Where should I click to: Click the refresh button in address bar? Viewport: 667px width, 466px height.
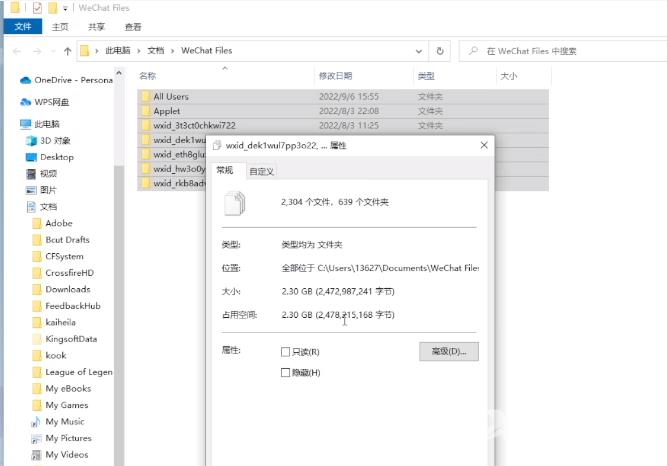(x=440, y=50)
